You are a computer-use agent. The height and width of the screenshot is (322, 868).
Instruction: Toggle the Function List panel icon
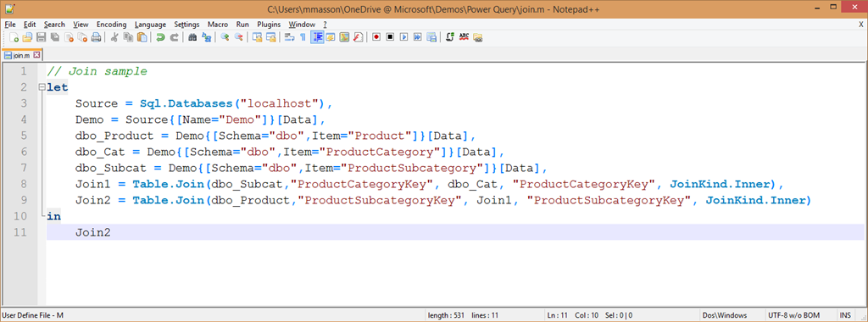click(359, 37)
